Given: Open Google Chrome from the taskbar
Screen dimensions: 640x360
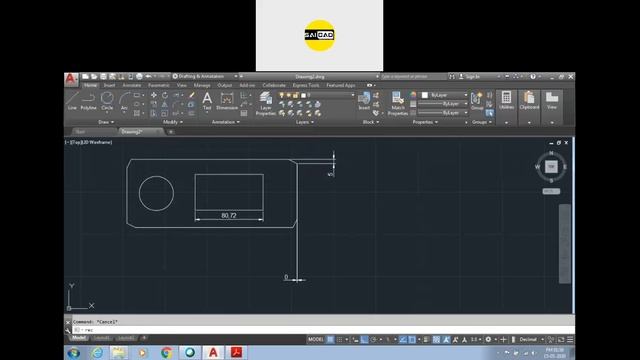Looking at the screenshot, I should point(166,352).
